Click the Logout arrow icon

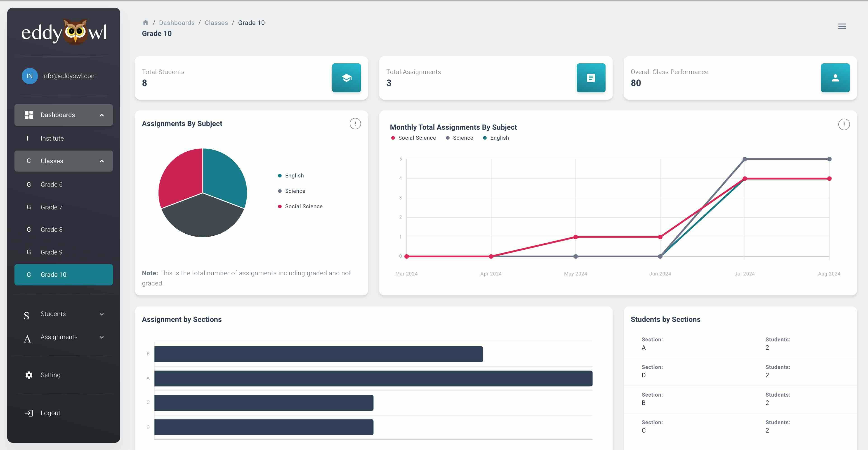(x=29, y=413)
